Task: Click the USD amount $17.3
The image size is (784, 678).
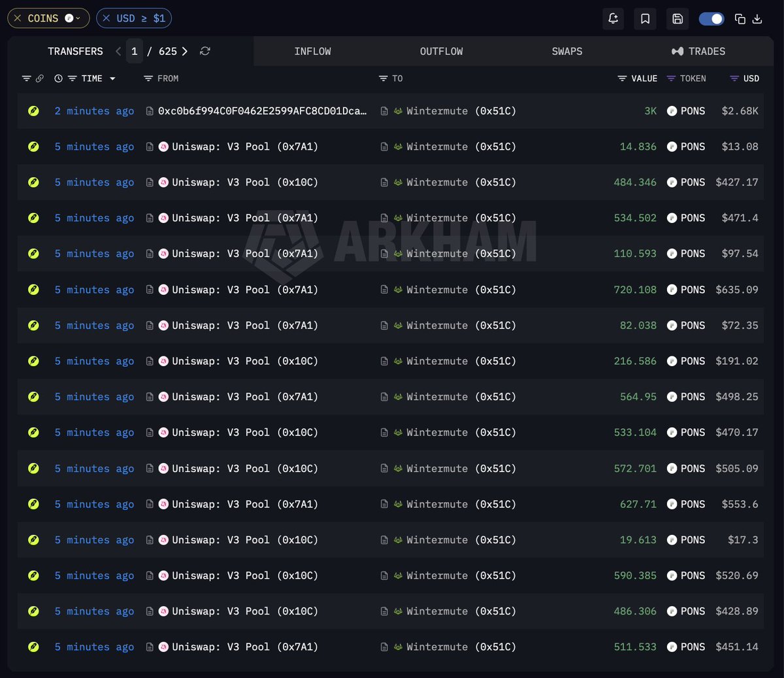Action: [743, 540]
